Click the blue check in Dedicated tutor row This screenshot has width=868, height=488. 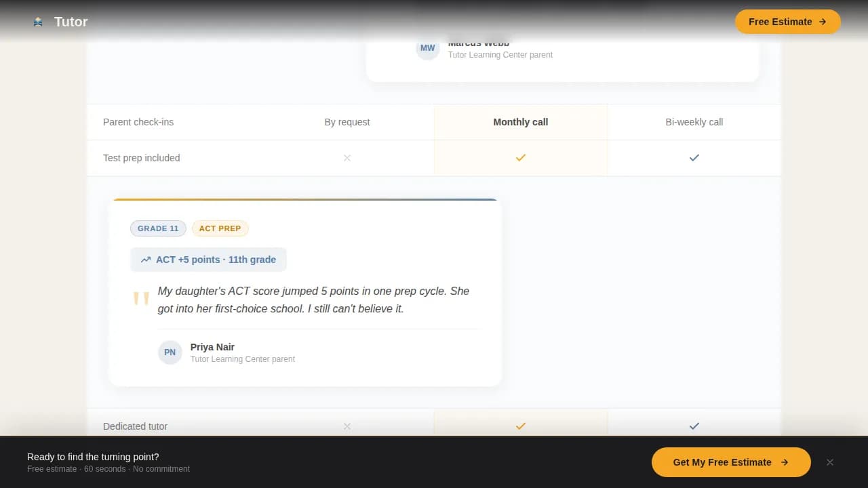tap(694, 426)
